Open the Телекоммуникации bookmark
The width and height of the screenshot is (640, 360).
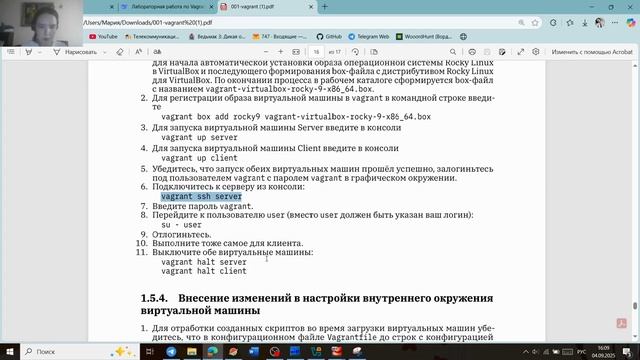pos(152,37)
